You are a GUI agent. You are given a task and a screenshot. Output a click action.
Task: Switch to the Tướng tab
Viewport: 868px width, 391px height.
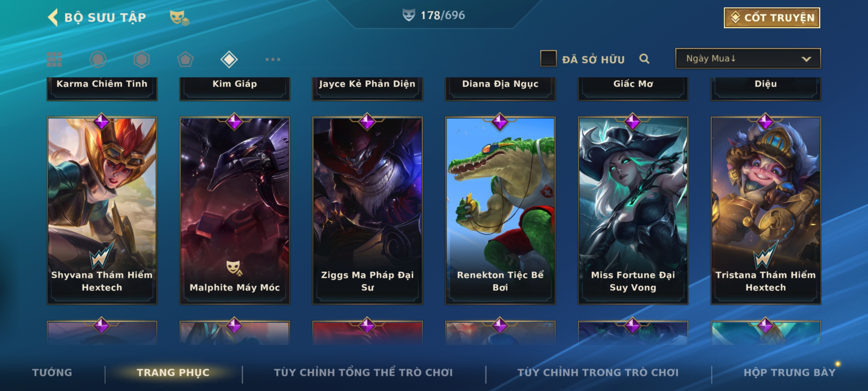pos(52,373)
